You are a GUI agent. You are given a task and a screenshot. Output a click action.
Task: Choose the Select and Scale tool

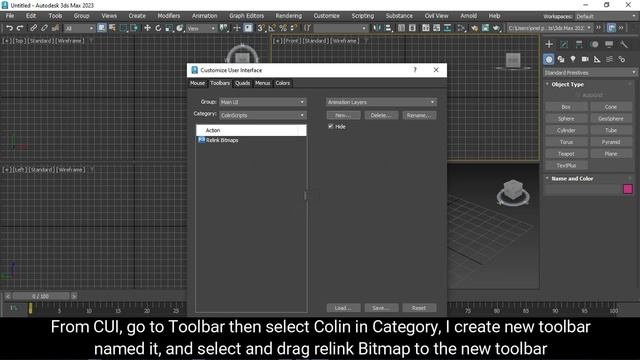[169, 28]
